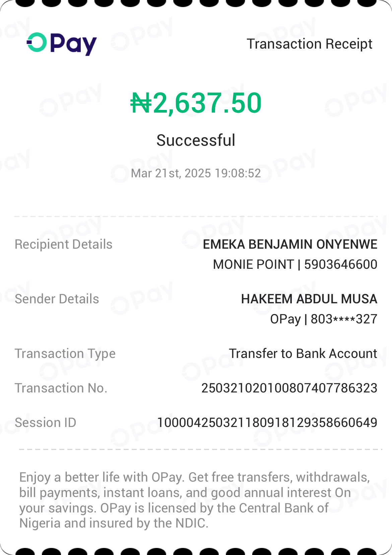Select the Session ID number value
Viewport: 392px width, 555px height.
click(x=267, y=423)
